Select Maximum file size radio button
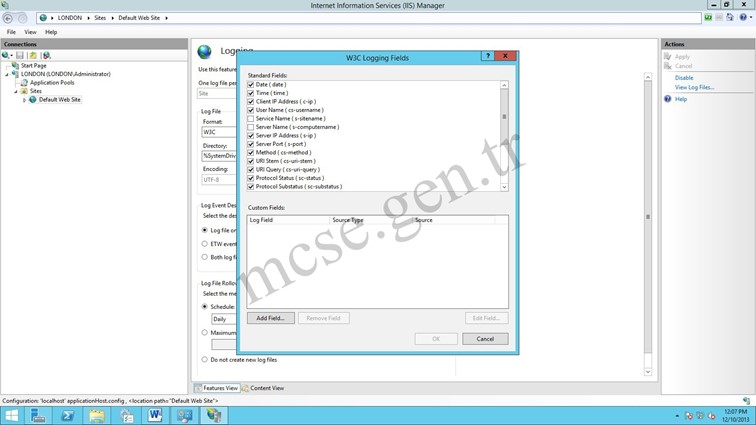The image size is (756, 425). tap(204, 332)
